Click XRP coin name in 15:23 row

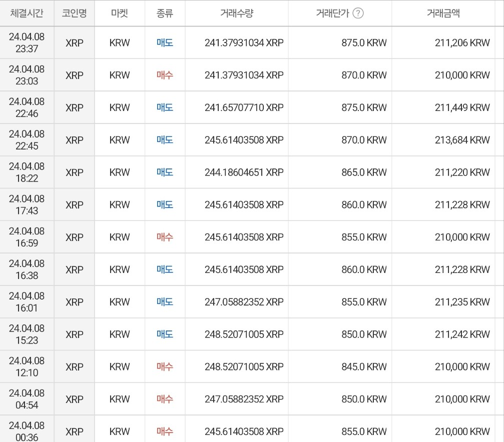pyautogui.click(x=74, y=334)
